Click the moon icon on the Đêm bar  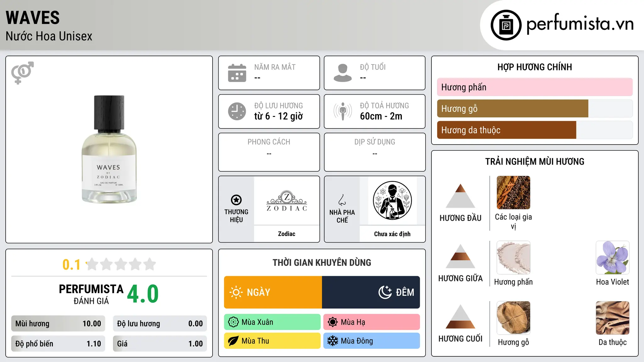pos(385,292)
